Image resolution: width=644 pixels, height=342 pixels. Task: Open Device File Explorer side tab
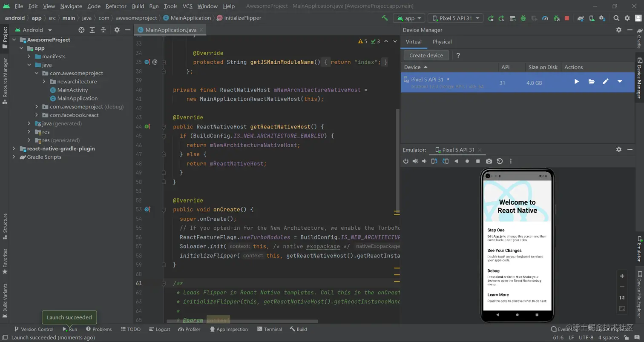tap(639, 294)
